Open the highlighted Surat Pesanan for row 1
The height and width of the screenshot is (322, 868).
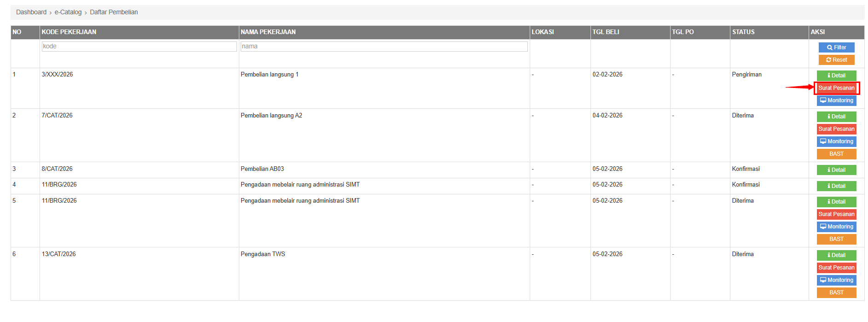click(x=836, y=88)
